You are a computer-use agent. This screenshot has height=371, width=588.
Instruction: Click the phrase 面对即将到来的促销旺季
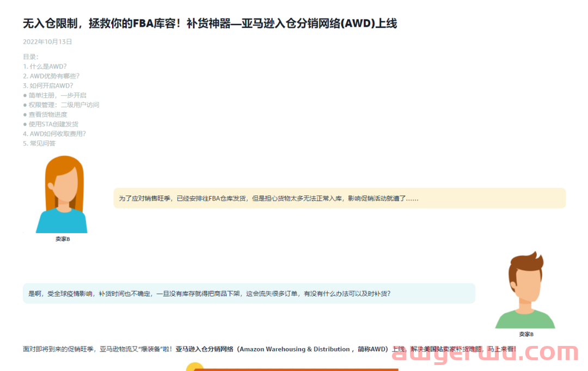(58, 349)
